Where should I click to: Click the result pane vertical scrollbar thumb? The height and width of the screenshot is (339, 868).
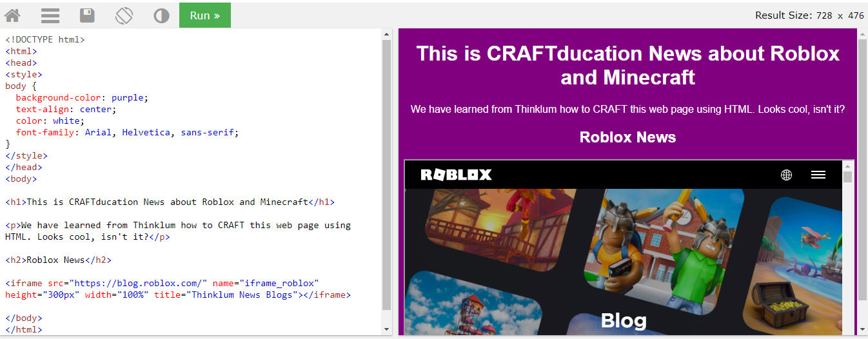coord(862,171)
